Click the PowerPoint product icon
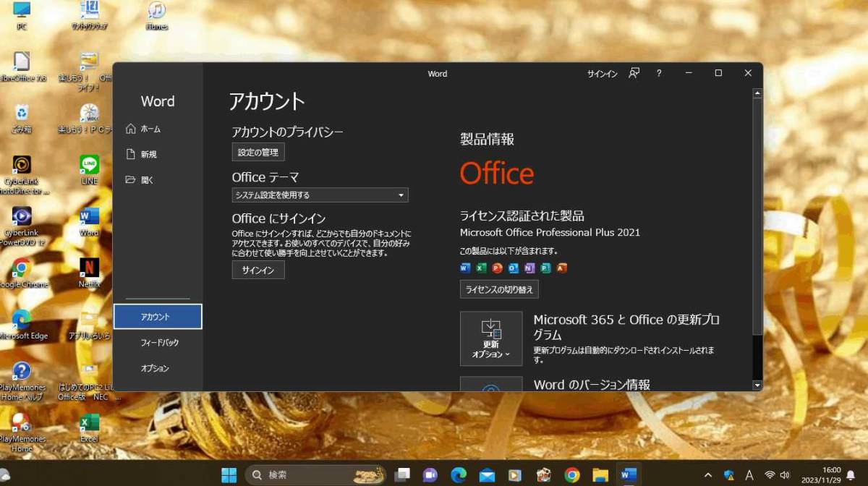This screenshot has width=868, height=486. tap(497, 268)
